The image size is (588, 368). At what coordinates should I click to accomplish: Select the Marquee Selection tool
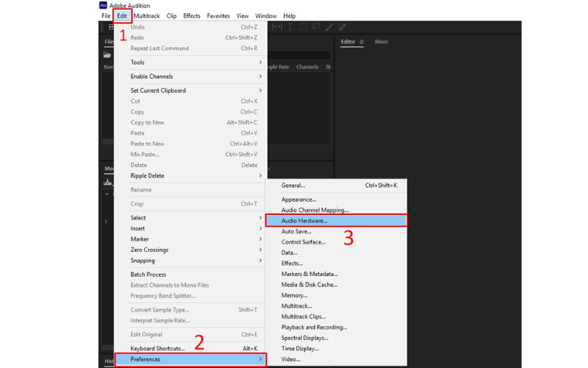303,26
